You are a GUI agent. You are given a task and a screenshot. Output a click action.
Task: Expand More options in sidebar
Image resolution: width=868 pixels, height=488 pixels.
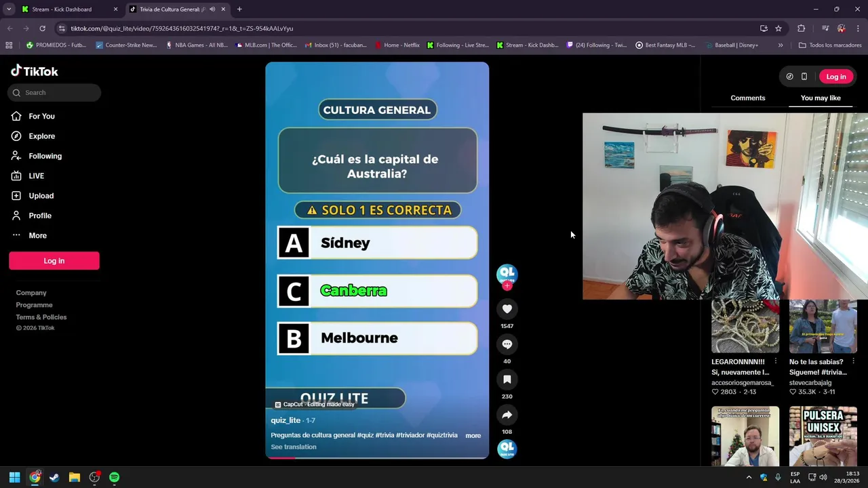(37, 235)
